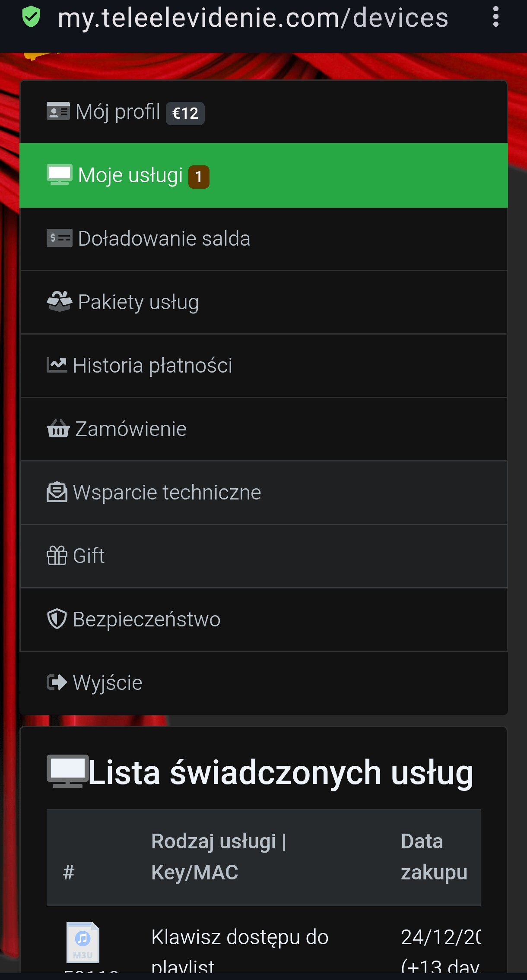This screenshot has width=527, height=980.
Task: Click the Rodzaj usługi column header
Action: tap(219, 857)
